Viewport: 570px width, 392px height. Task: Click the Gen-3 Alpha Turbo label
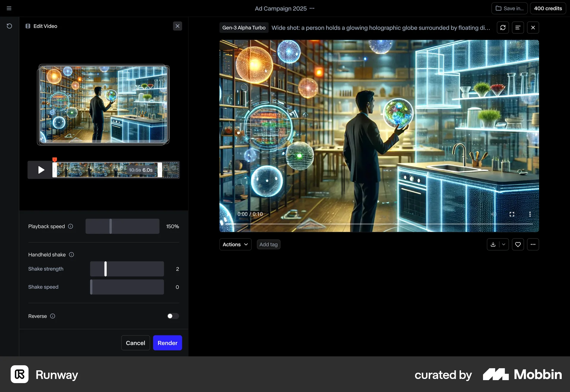(243, 27)
